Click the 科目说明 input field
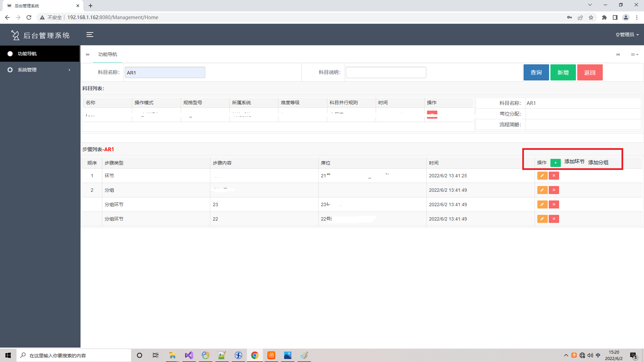 [386, 72]
